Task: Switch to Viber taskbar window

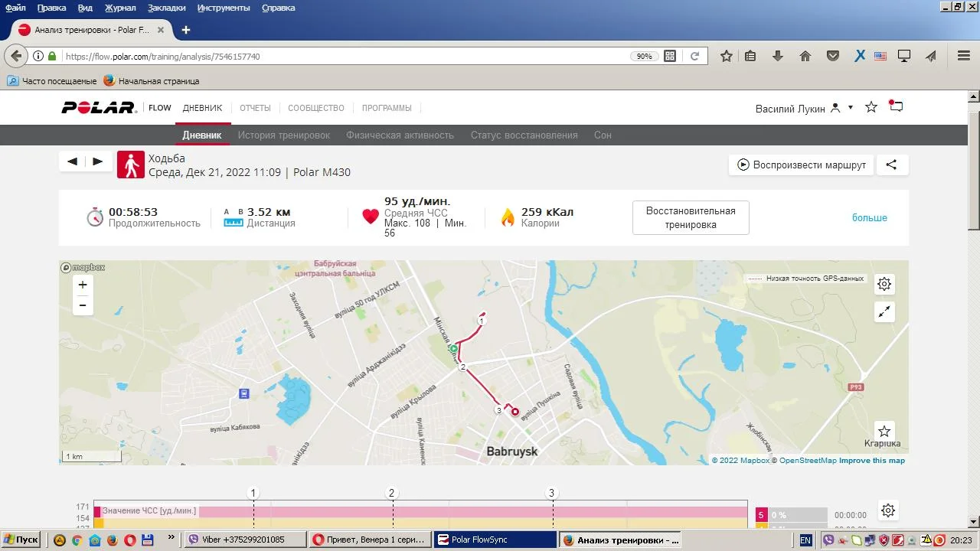Action: (246, 540)
